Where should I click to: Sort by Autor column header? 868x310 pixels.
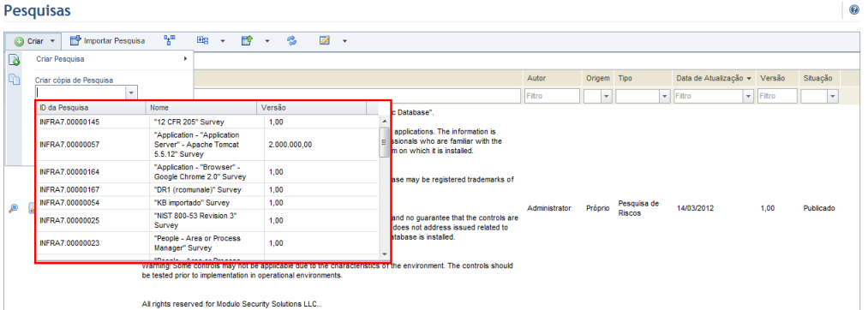coord(537,79)
